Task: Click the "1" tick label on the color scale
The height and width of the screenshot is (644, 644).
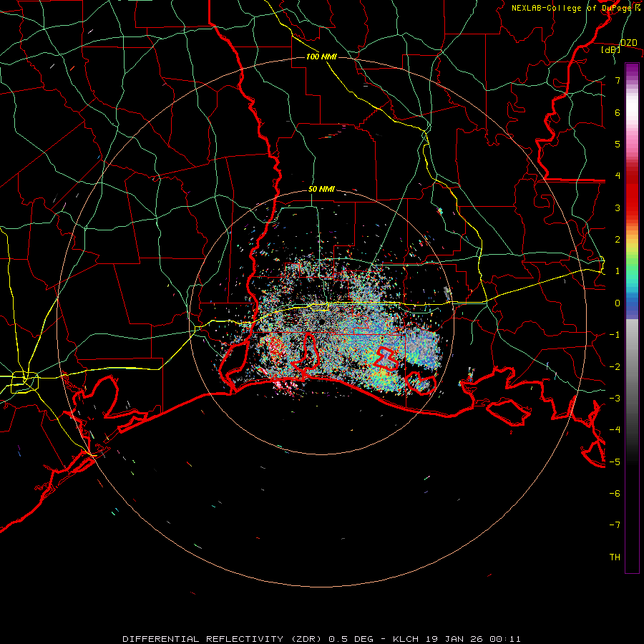Action: 618,271
